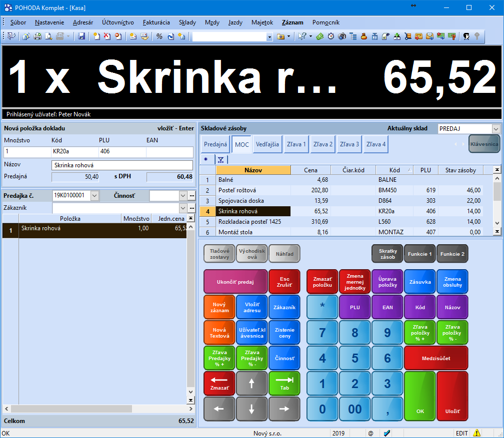504x438 pixels.
Task: Click the warning triangle in the status bar
Action: click(477, 433)
